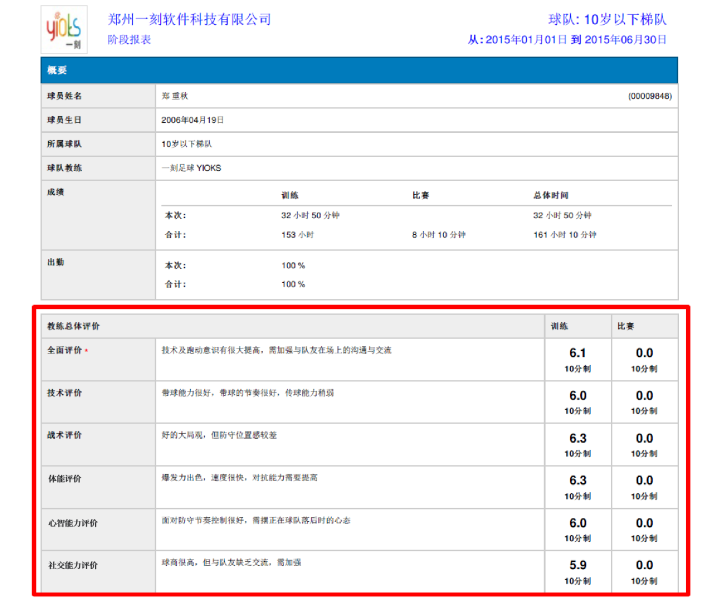Select the 全面评价 training score 6.1
This screenshot has height=603, width=720.
point(578,353)
